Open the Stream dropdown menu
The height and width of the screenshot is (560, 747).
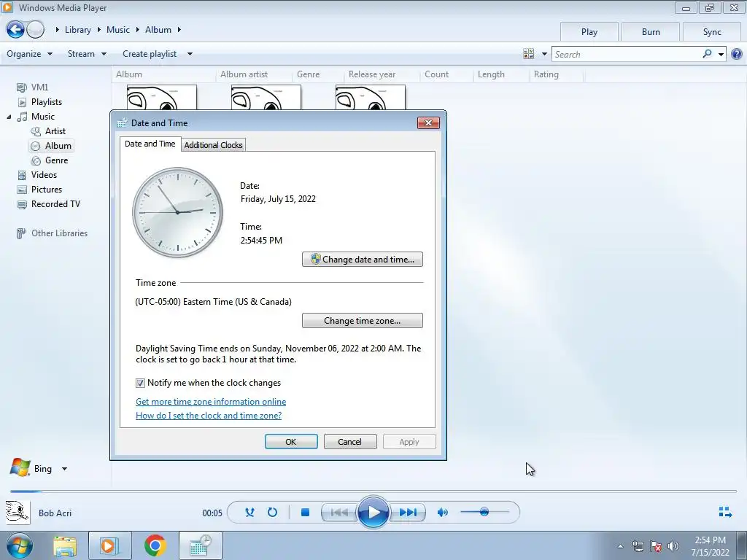[87, 54]
